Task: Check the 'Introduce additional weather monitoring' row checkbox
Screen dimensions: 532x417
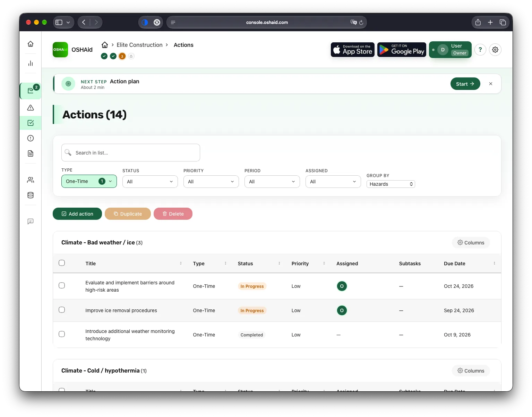Action: pos(62,334)
